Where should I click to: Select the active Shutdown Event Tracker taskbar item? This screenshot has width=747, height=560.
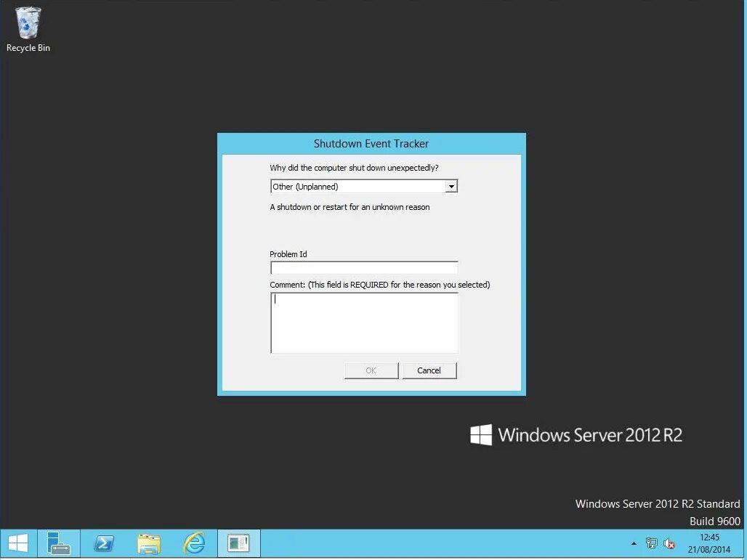238,543
